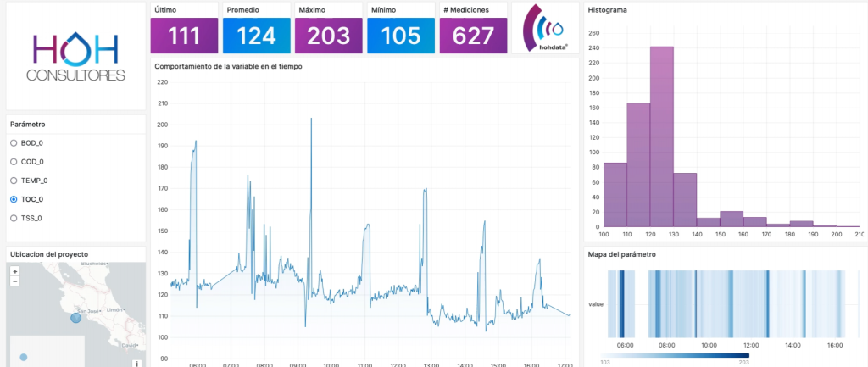The height and width of the screenshot is (367, 868).
Task: Click the hohdata logo image
Action: [545, 29]
